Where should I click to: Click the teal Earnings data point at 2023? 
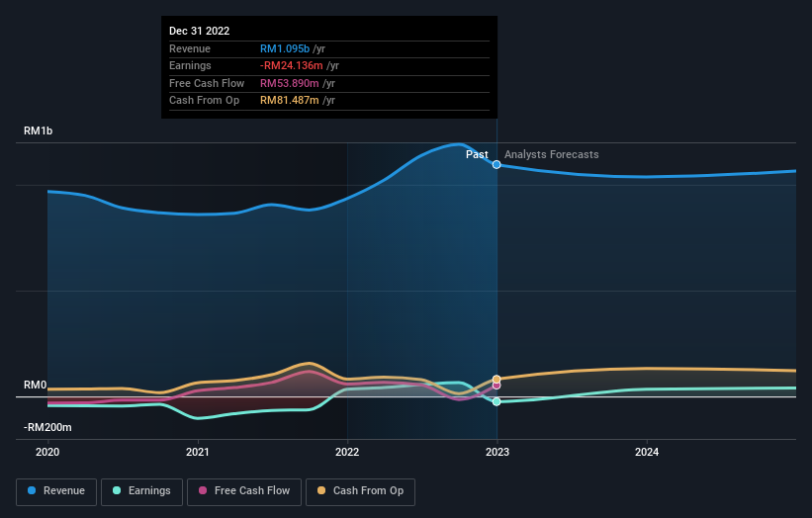click(x=496, y=401)
